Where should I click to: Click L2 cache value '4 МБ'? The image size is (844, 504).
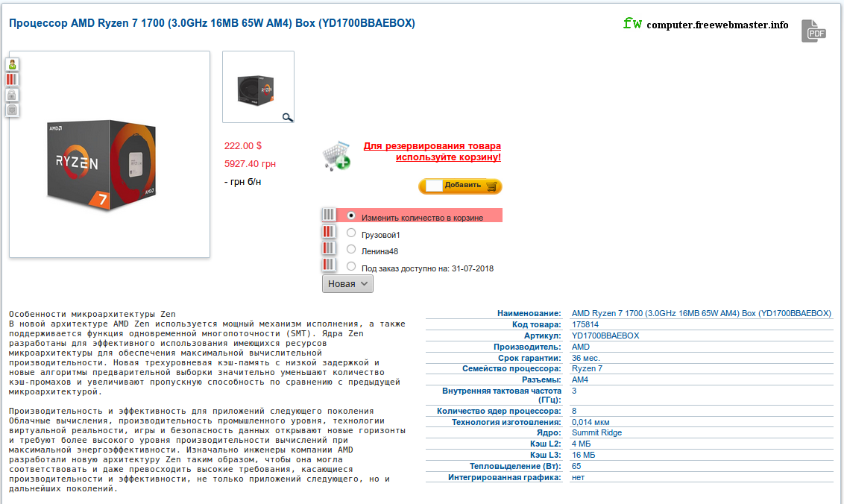pos(582,444)
